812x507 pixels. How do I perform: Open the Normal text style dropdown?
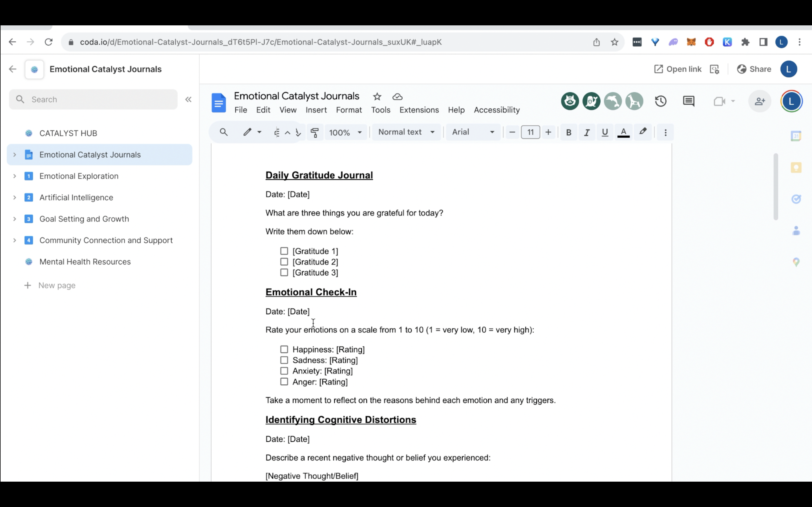pyautogui.click(x=406, y=132)
